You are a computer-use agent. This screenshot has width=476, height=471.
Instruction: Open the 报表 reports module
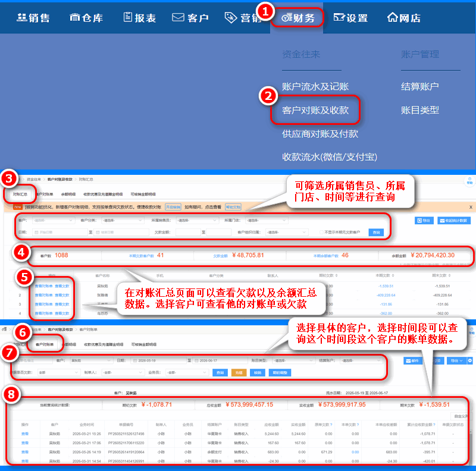coord(140,18)
